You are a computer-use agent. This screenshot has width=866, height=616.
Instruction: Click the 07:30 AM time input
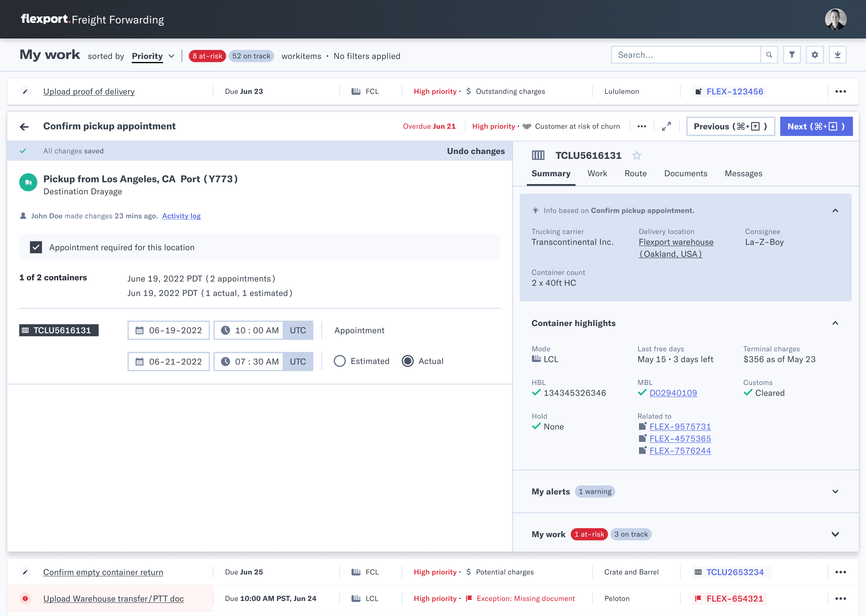(x=248, y=362)
